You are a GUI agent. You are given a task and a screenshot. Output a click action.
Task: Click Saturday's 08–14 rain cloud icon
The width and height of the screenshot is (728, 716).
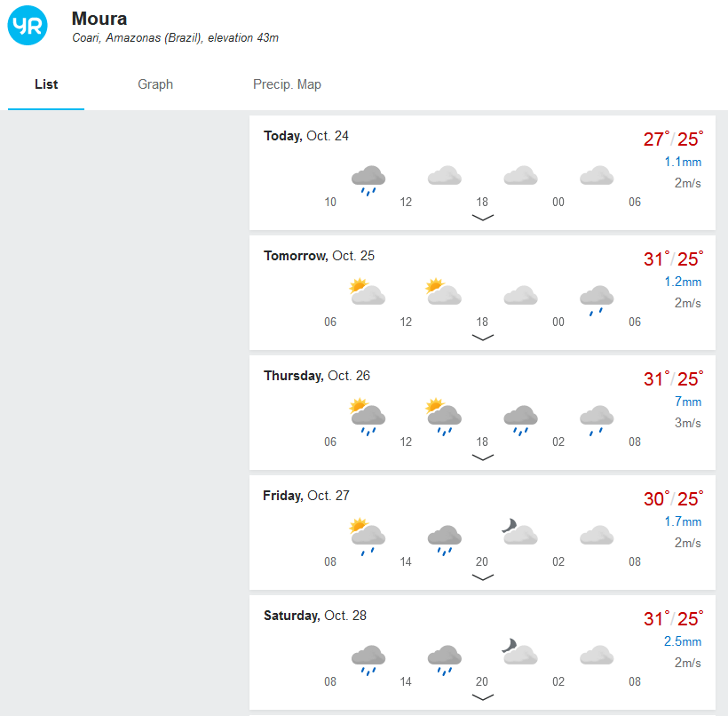[368, 660]
